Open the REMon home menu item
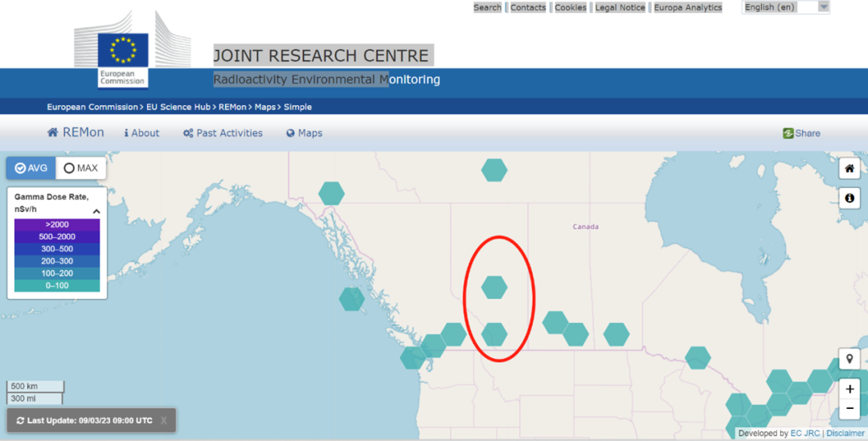The image size is (868, 441). [x=76, y=133]
